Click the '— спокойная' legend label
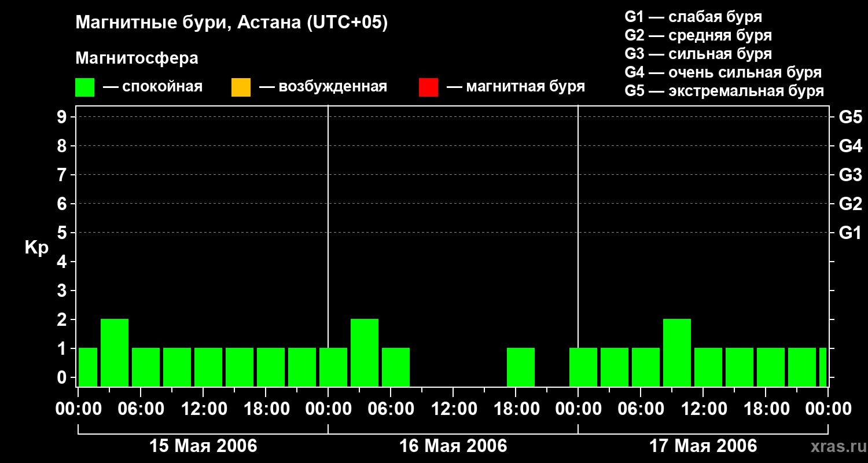The height and width of the screenshot is (463, 868). point(153,87)
